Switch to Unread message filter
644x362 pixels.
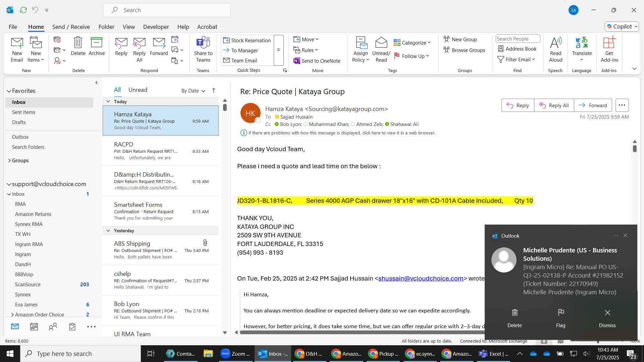[x=138, y=90]
